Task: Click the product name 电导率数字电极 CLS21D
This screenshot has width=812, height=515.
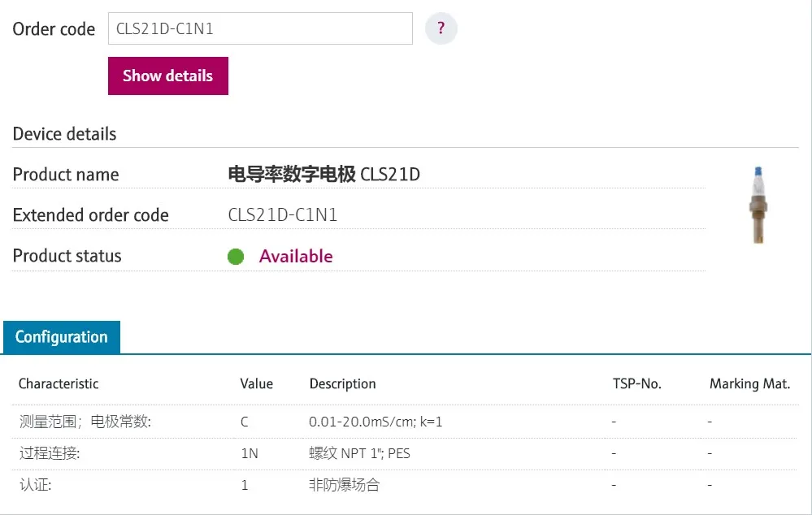Action: [x=323, y=175]
